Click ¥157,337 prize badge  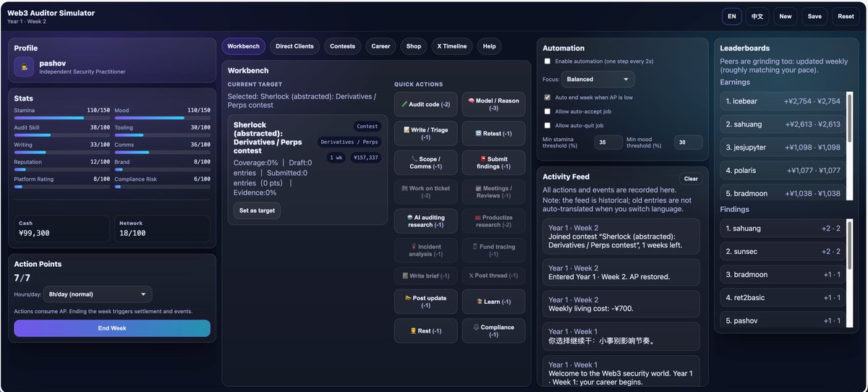pos(365,158)
